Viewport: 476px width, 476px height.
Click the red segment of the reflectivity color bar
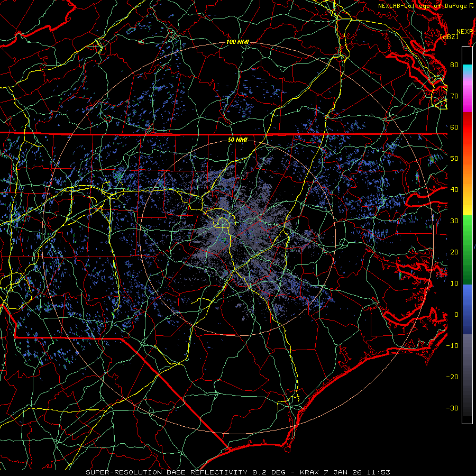point(467,127)
